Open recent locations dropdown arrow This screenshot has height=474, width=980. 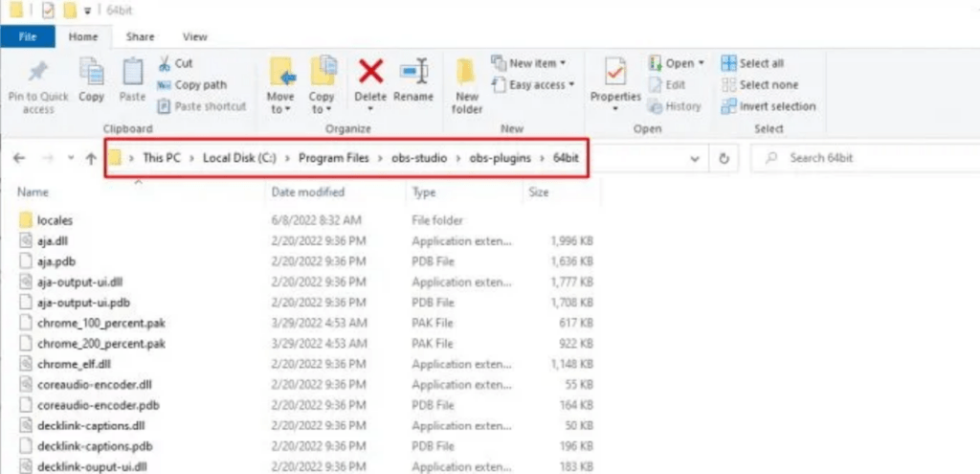[x=71, y=158]
